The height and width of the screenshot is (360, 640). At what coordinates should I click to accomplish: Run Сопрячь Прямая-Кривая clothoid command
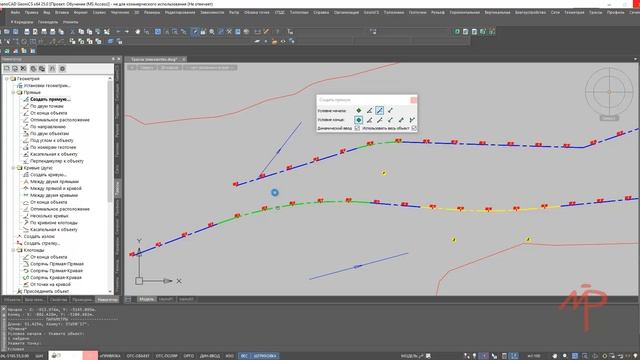pyautogui.click(x=56, y=271)
